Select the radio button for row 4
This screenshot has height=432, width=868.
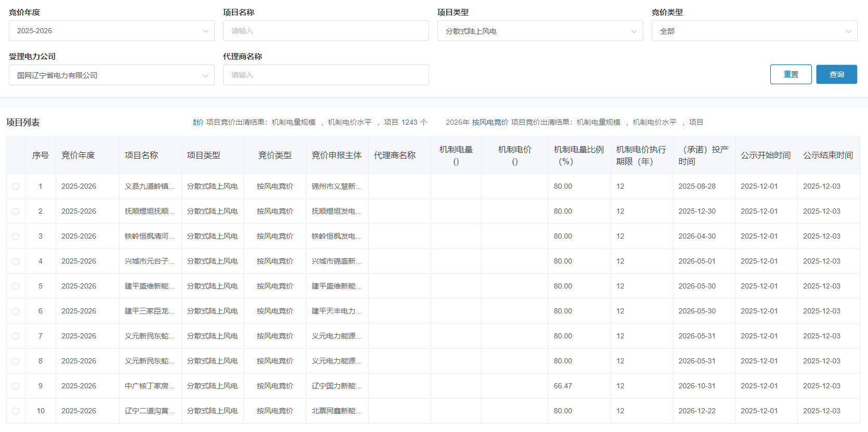pos(16,261)
